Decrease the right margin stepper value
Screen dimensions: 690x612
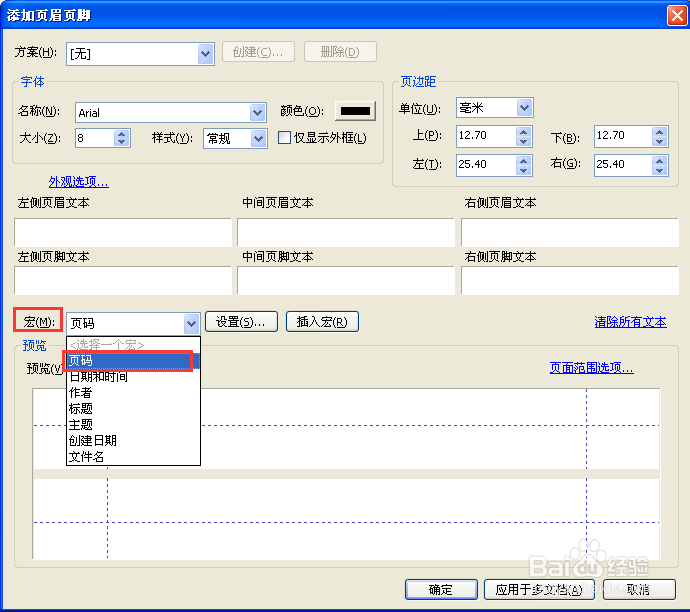[659, 170]
